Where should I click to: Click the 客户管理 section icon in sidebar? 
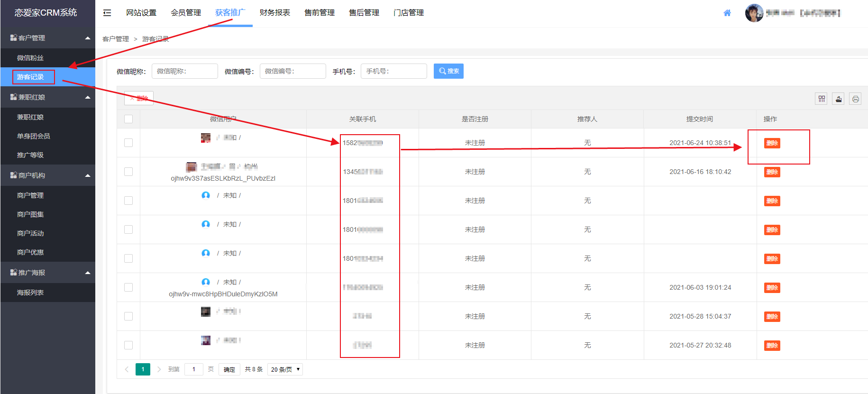13,37
